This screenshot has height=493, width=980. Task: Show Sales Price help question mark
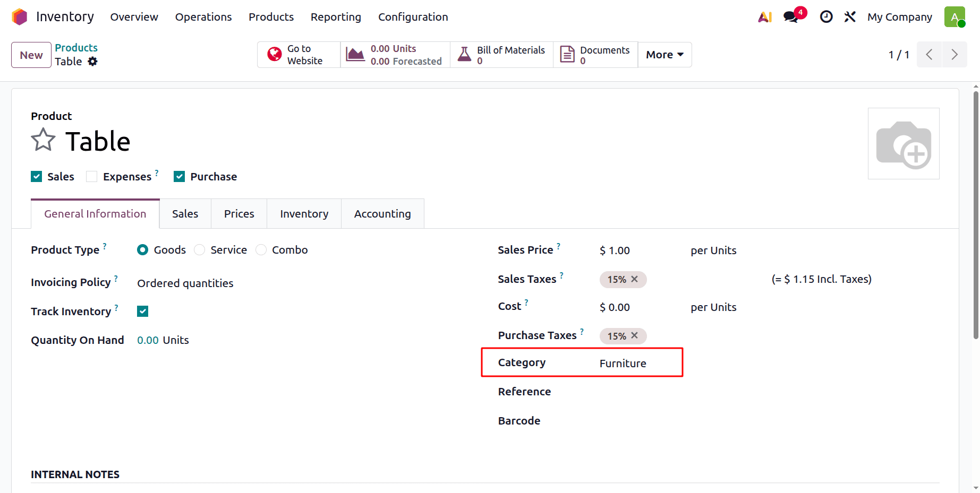pyautogui.click(x=558, y=246)
